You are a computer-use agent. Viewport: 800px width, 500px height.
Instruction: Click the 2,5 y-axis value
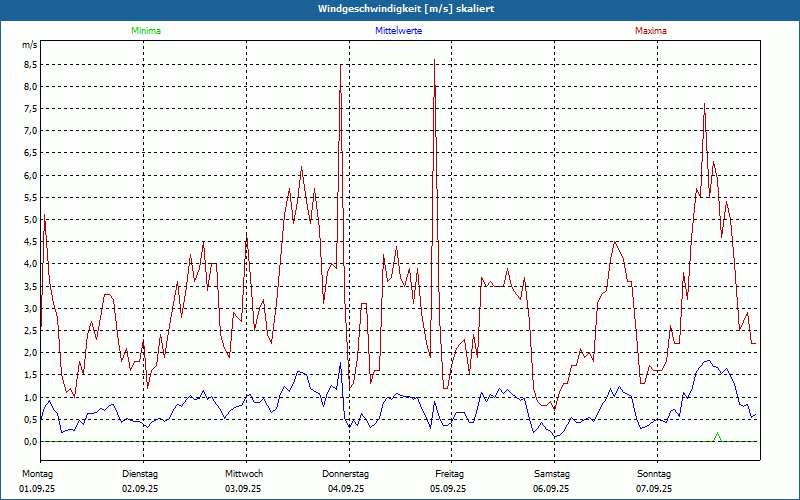[x=31, y=331]
